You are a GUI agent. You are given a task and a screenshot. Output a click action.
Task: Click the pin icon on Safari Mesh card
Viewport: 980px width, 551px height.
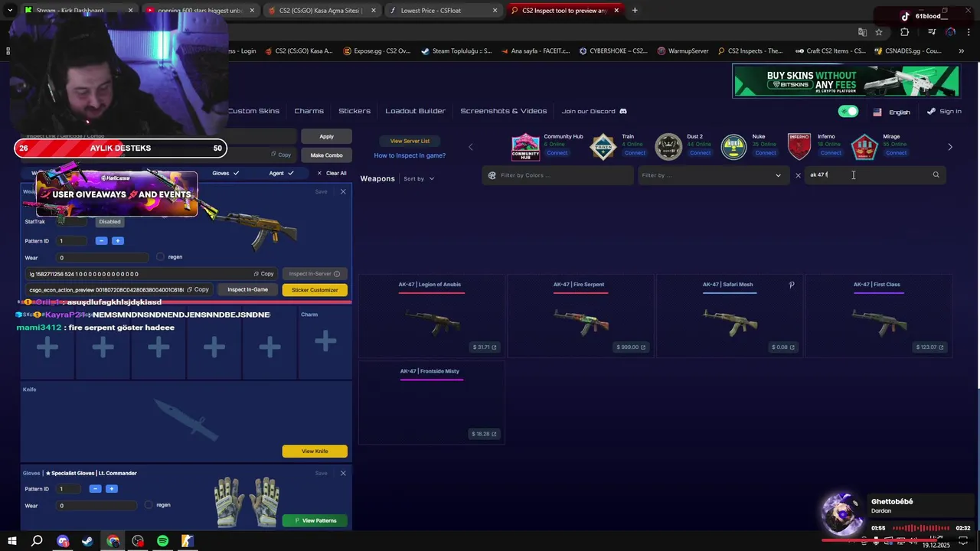792,285
